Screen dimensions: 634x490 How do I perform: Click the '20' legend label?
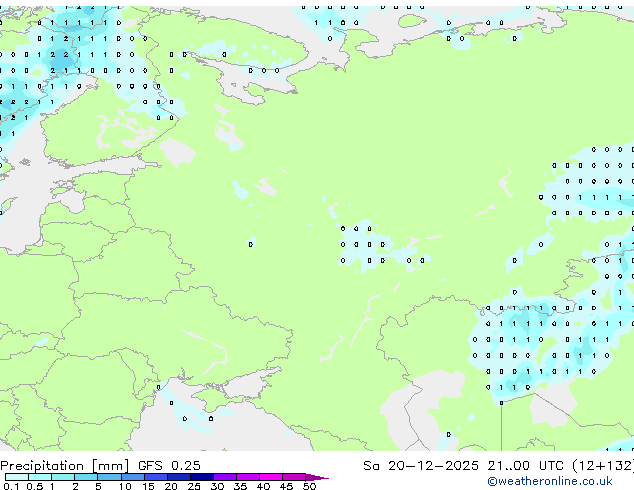tap(171, 486)
